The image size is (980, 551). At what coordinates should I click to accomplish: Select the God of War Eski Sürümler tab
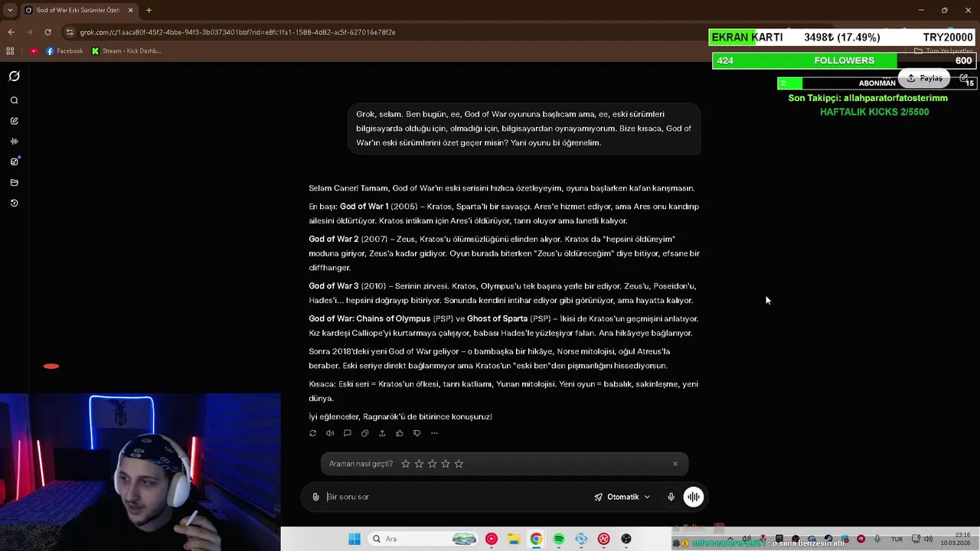[x=79, y=10]
